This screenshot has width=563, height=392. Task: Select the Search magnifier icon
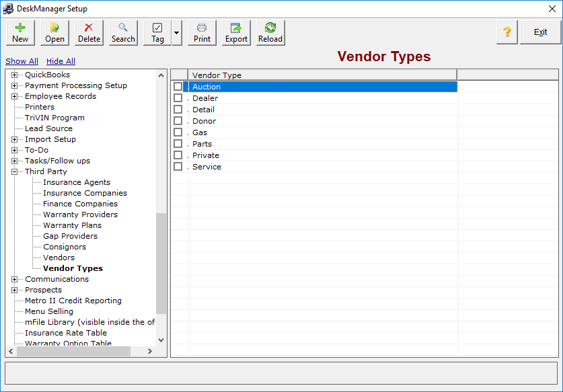(x=122, y=32)
